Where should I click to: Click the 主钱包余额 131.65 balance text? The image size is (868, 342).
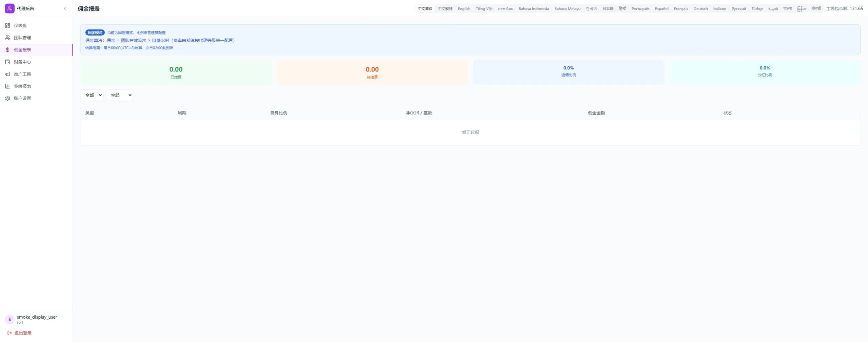click(x=844, y=8)
